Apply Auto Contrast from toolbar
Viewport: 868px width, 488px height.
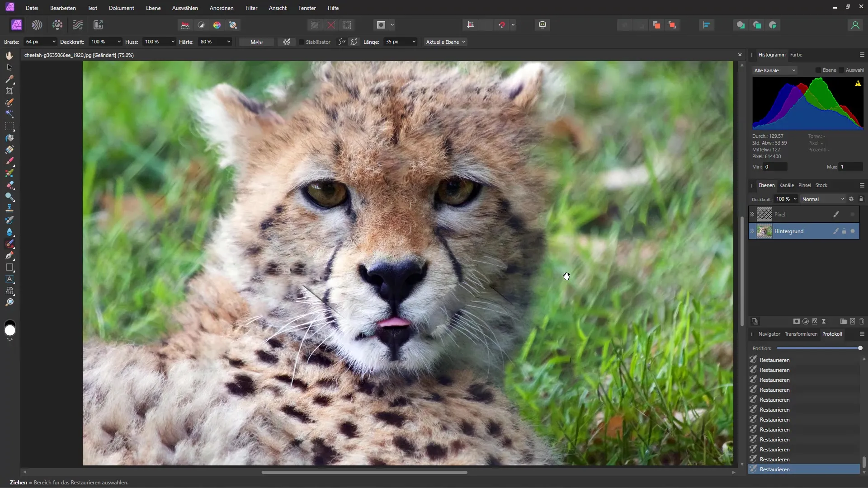(201, 25)
